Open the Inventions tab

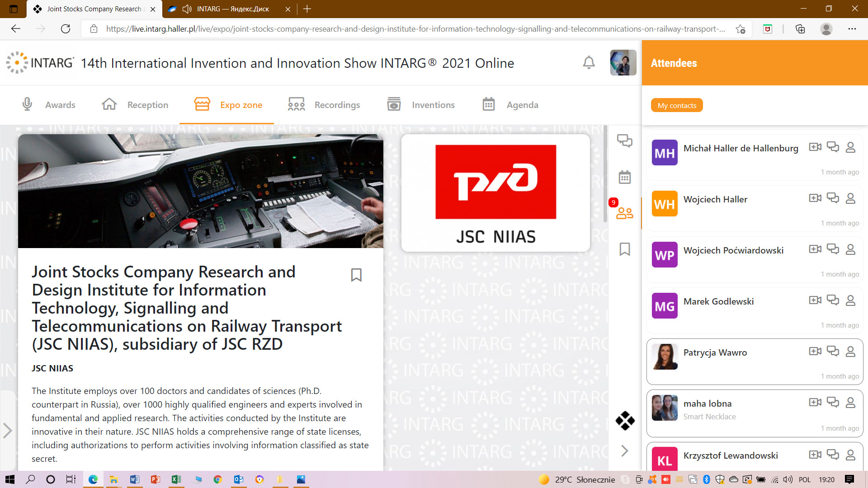coord(420,105)
